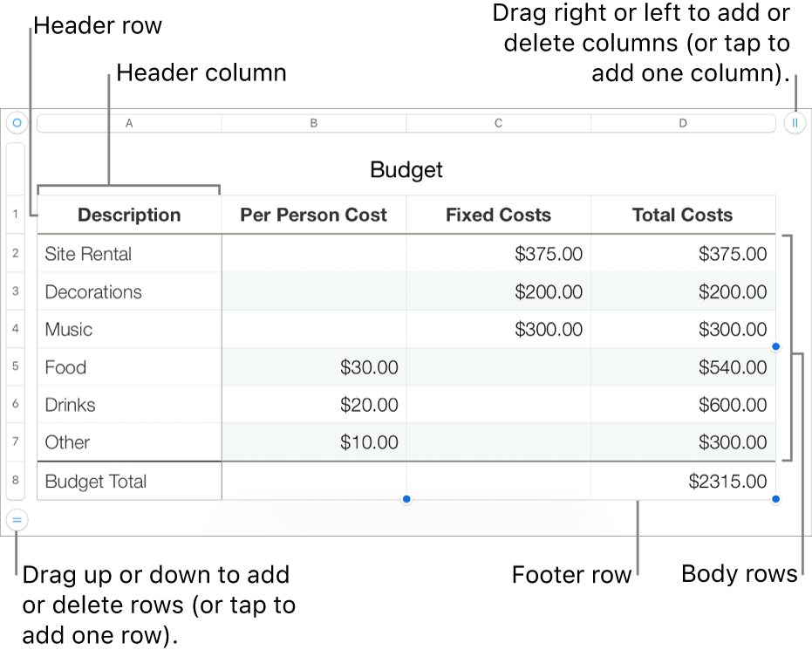812x650 pixels.
Task: Tap the circular table selection handle
Action: point(16,122)
